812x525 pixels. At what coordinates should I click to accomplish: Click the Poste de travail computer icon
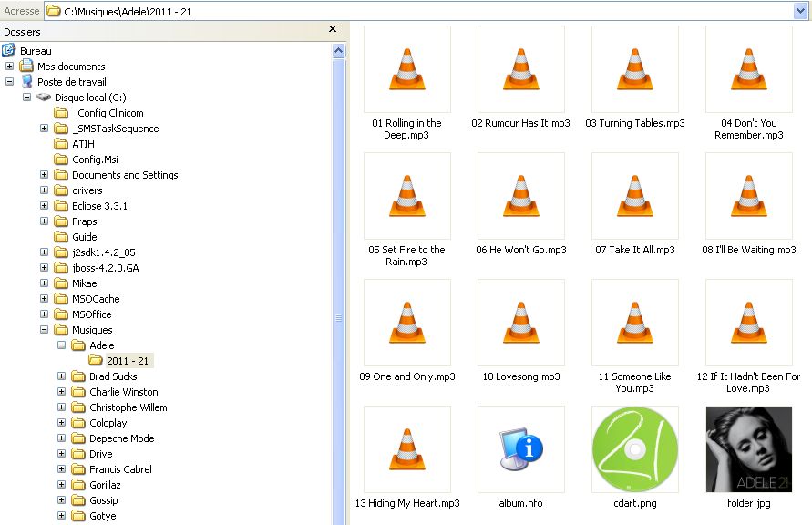point(26,81)
